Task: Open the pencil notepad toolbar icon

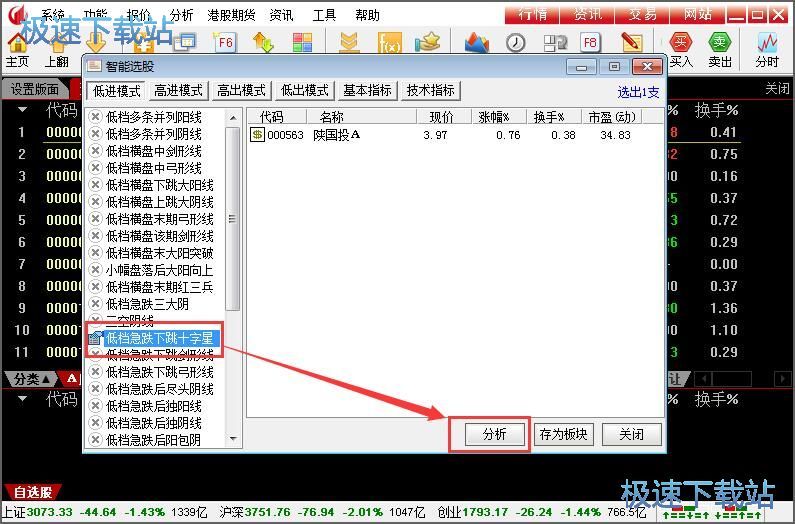Action: (x=631, y=43)
